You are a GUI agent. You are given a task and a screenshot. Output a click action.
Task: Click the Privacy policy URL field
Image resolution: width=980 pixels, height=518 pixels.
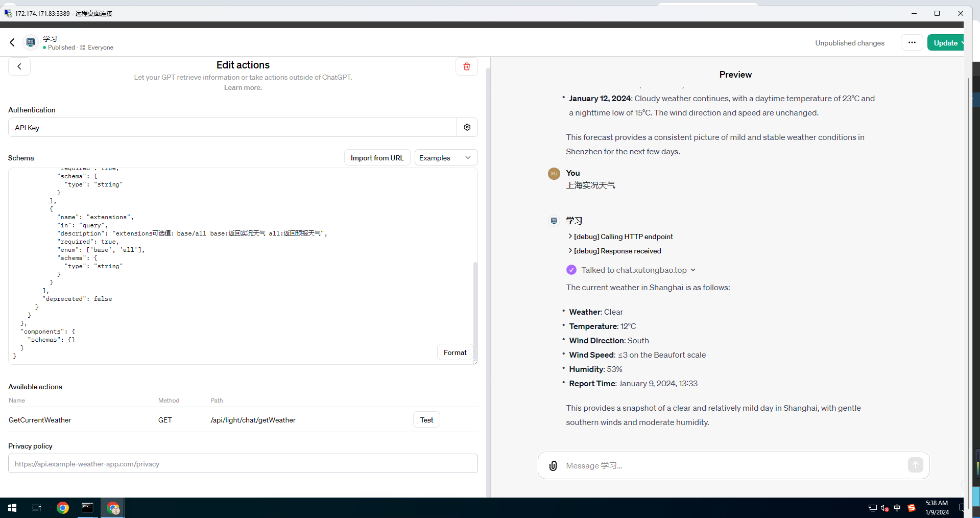(243, 464)
